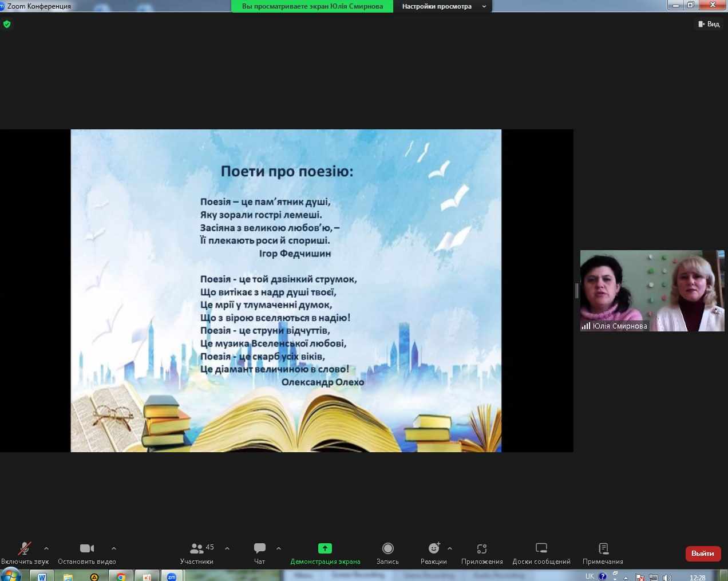Viewport: 728px width, 581px height.
Task: Expand video options arrow beside camera
Action: (114, 548)
